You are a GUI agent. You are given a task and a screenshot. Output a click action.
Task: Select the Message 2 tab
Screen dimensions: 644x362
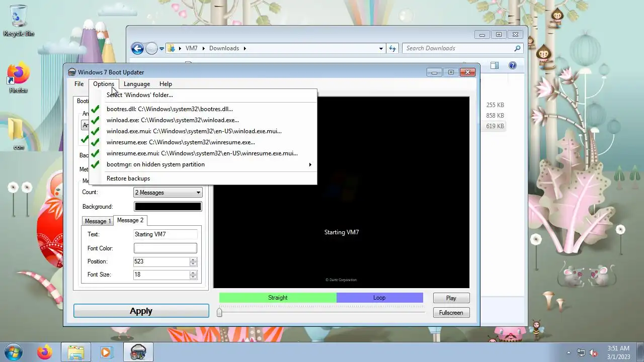(x=130, y=220)
